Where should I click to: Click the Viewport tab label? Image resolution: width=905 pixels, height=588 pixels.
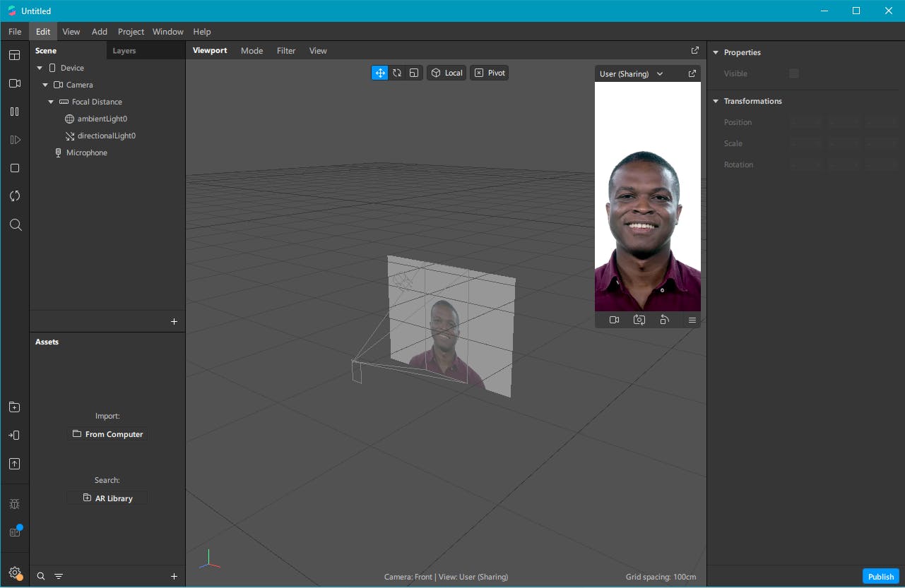point(210,51)
